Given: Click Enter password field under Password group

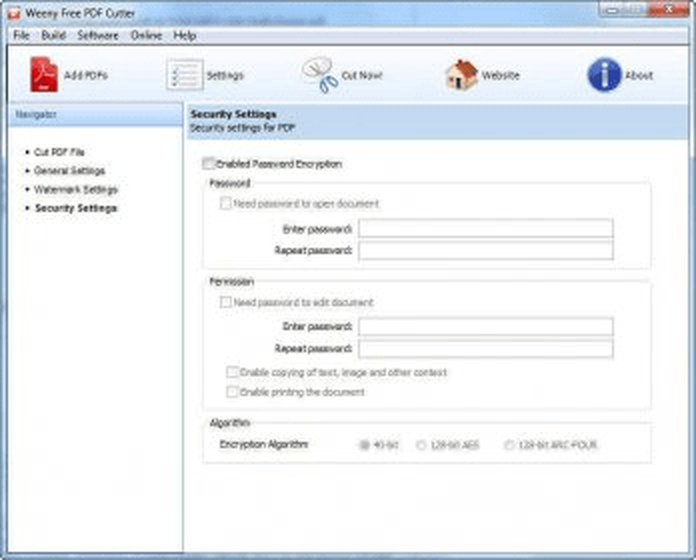Looking at the screenshot, I should pos(486,229).
